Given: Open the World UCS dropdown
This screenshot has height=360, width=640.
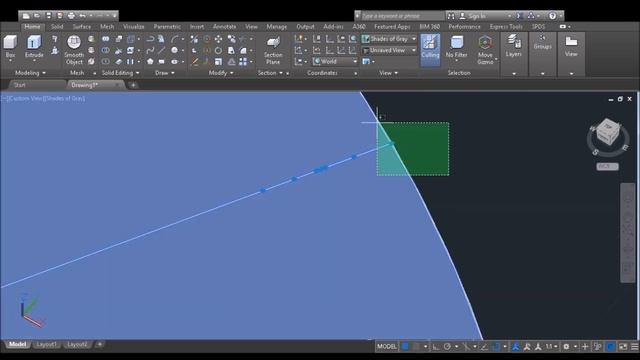Looking at the screenshot, I should pos(335,61).
